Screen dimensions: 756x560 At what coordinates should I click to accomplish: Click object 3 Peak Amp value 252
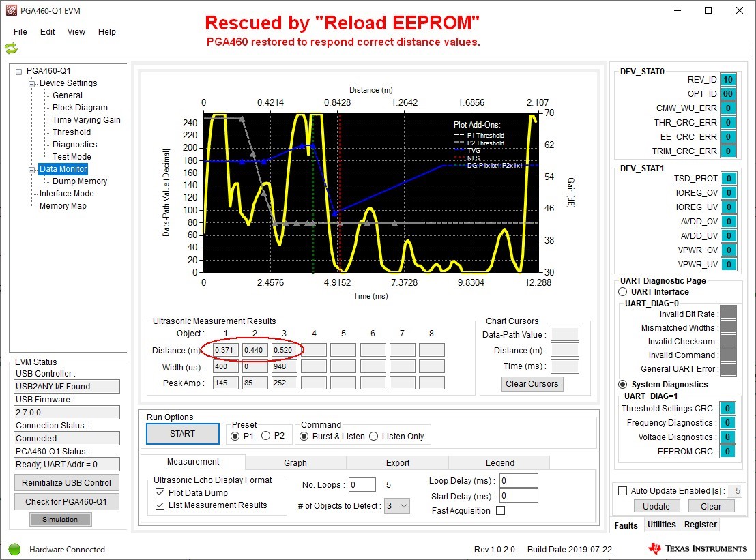(284, 383)
